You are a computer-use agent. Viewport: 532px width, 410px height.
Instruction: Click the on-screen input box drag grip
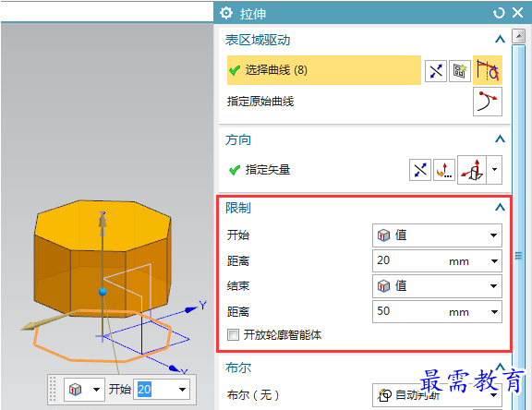pyautogui.click(x=53, y=390)
